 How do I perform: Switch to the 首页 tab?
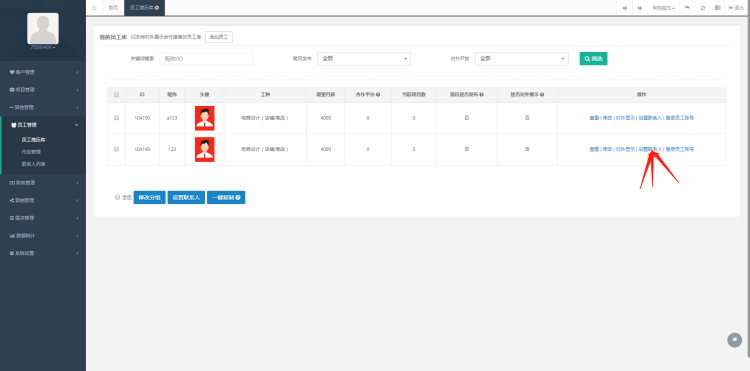click(113, 8)
